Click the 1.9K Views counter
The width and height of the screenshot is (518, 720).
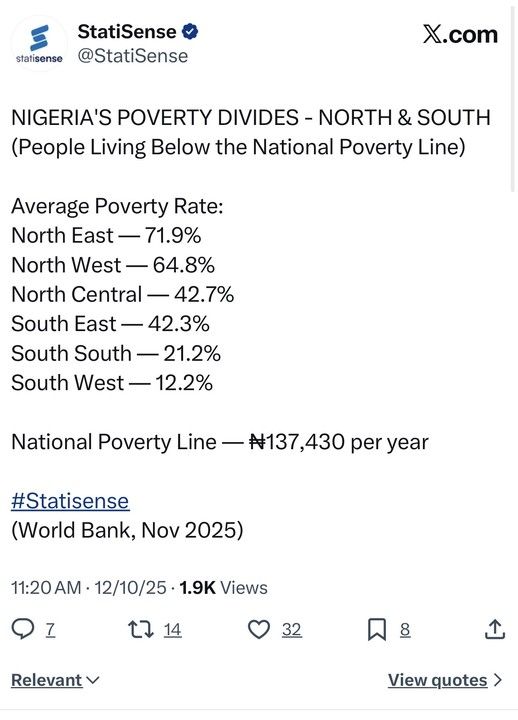pos(224,588)
